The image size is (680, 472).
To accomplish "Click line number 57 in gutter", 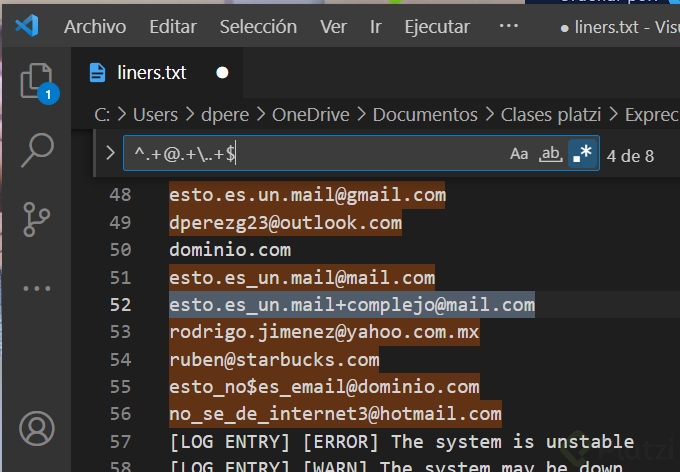I will coord(120,442).
